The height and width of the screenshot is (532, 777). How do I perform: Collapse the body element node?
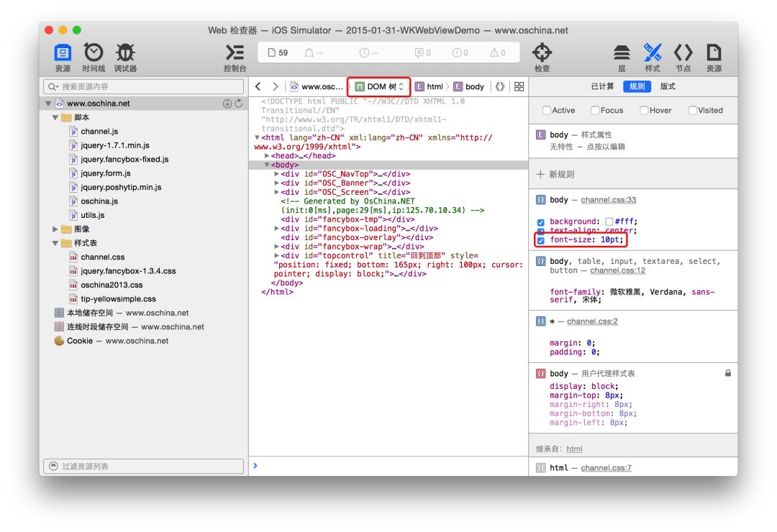click(267, 165)
